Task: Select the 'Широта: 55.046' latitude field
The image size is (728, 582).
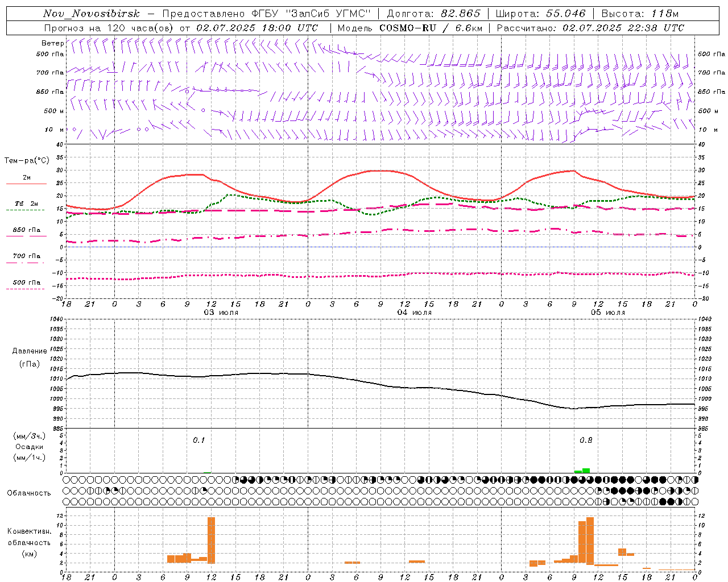Action: [540, 14]
